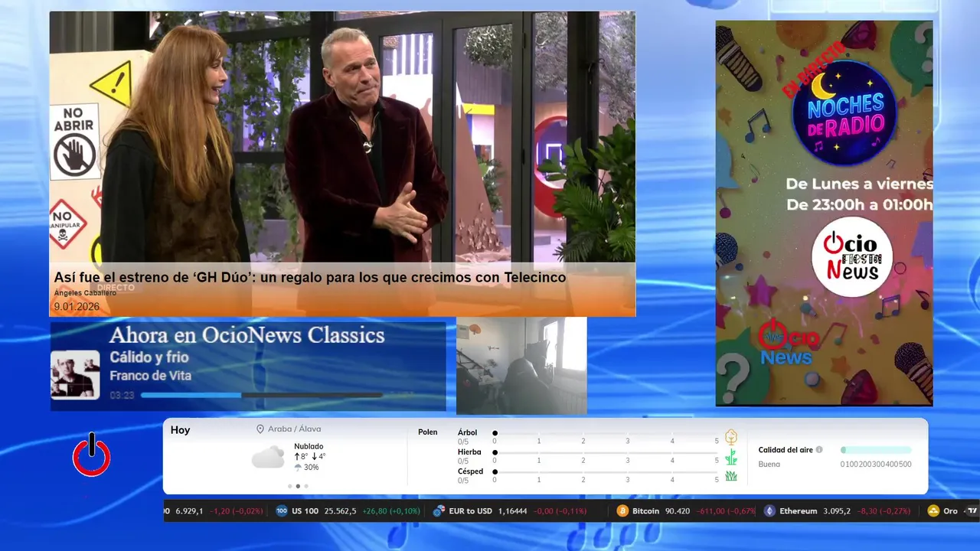Click the 30% rain probability value
980x551 pixels.
click(x=311, y=467)
